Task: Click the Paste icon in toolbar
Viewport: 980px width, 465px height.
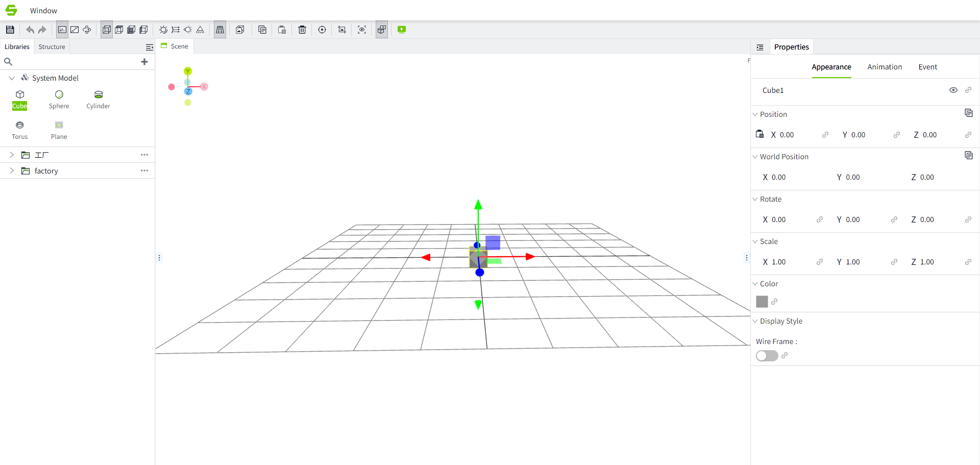Action: (x=282, y=30)
